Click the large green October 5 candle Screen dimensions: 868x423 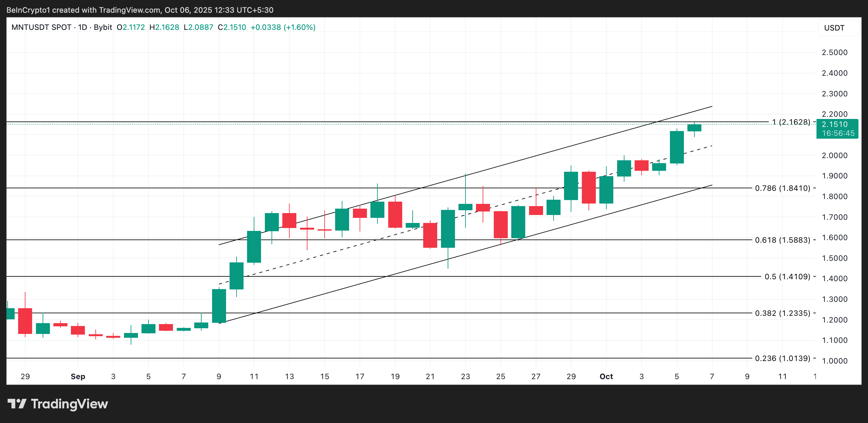point(677,147)
